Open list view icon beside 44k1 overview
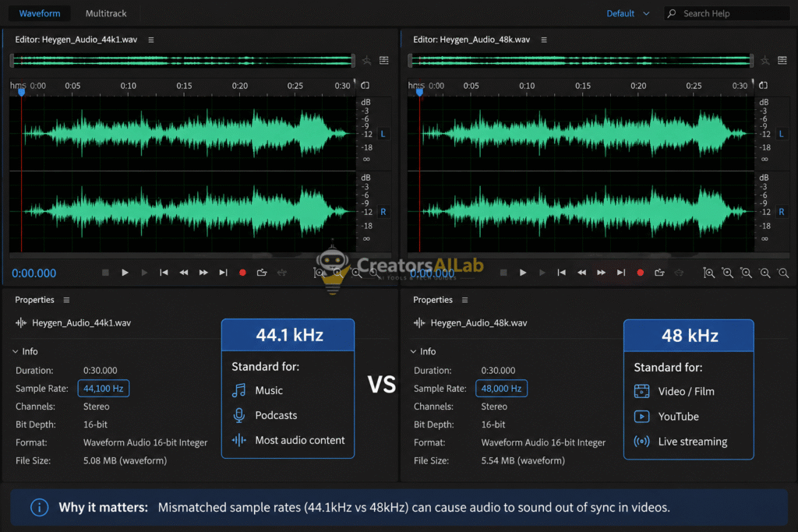This screenshot has width=798, height=532. [x=384, y=61]
